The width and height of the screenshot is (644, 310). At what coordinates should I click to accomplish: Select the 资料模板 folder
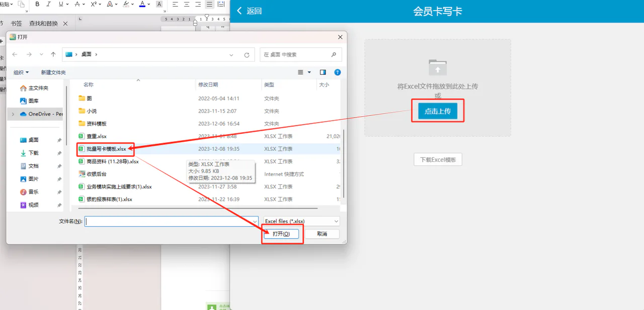(93, 124)
